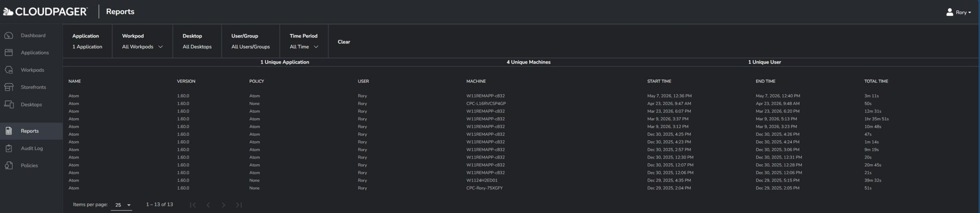Click start time Dec 30, 2025, 2:57 PM
The width and height of the screenshot is (980, 213).
point(669,150)
